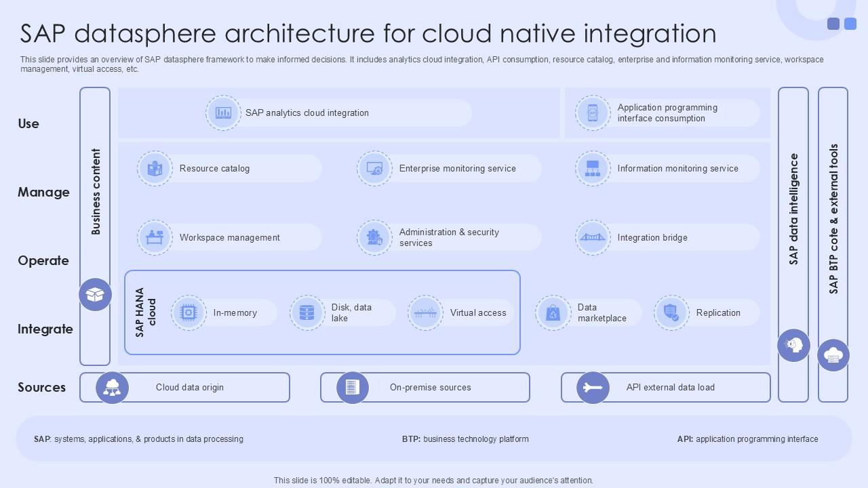Click the Integrate row label
This screenshot has height=488, width=868.
click(x=45, y=329)
